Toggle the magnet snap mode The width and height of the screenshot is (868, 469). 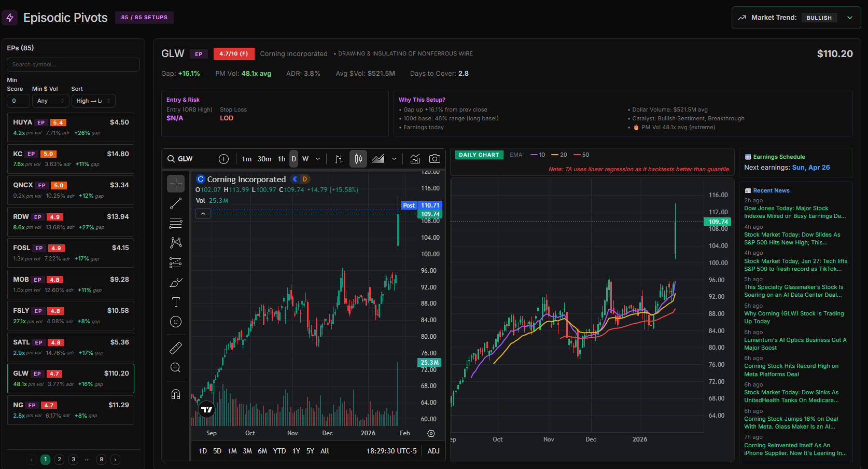pyautogui.click(x=176, y=394)
